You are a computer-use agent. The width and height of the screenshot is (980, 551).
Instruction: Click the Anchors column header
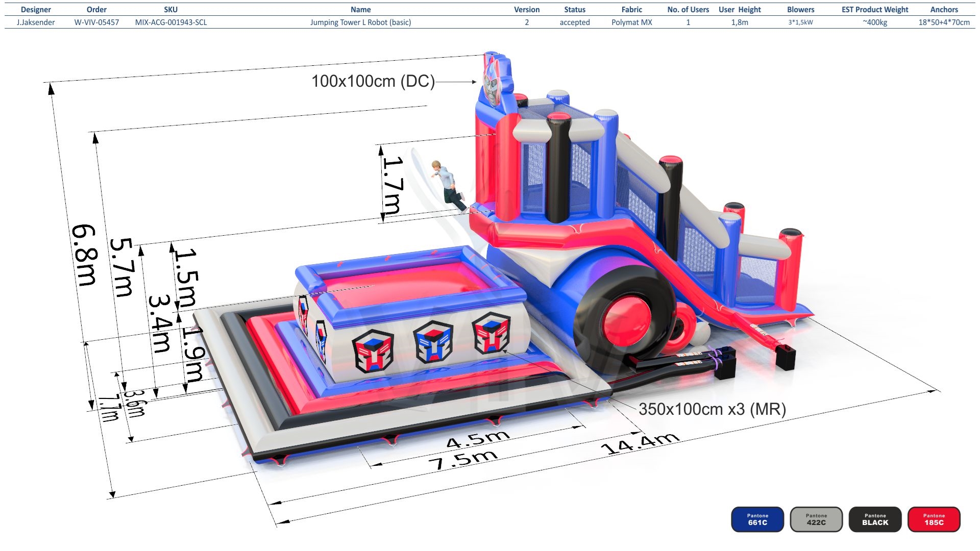click(944, 10)
